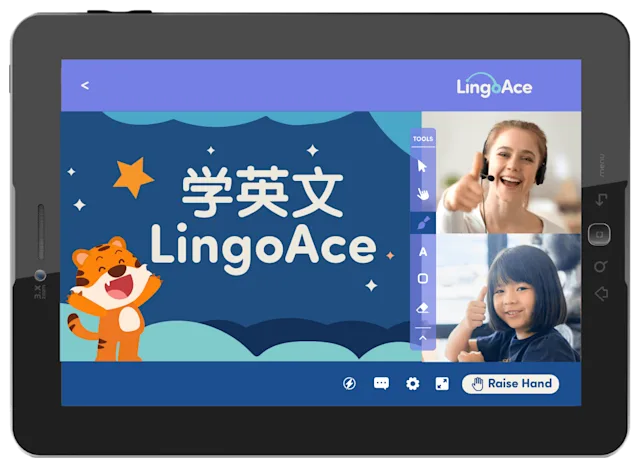Select the hand pointing tool
Viewport: 640px width, 465px height.
(x=423, y=194)
